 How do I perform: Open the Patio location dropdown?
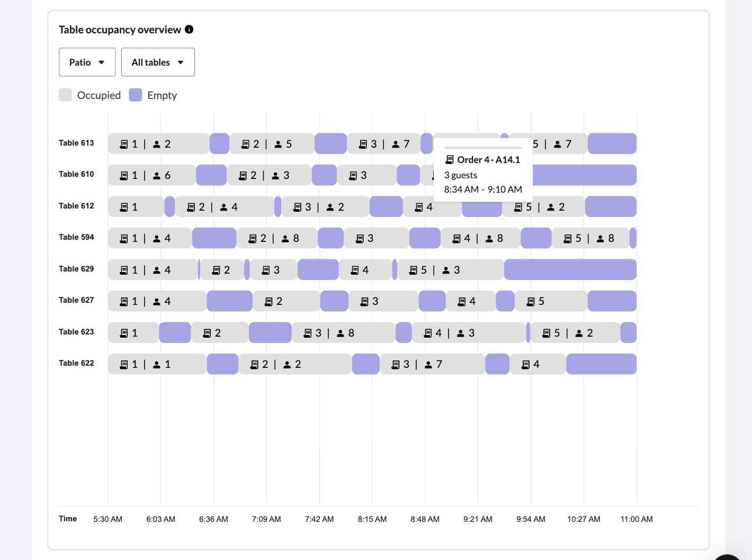[87, 62]
